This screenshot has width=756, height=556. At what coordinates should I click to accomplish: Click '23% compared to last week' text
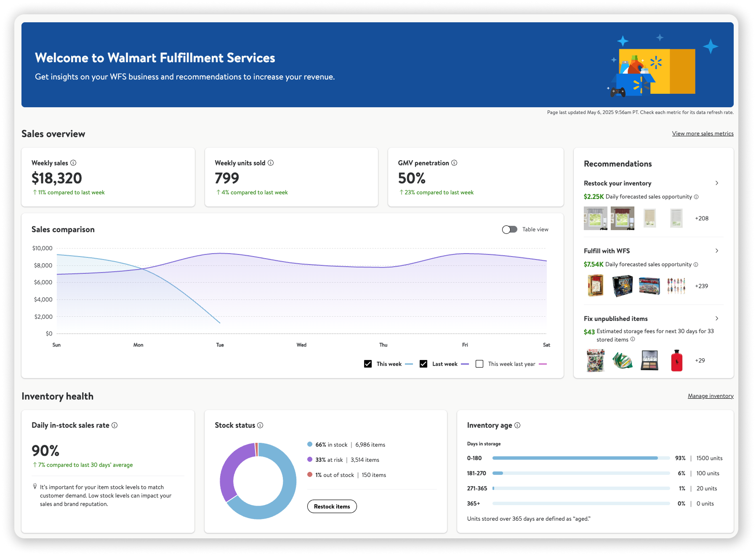[439, 192]
